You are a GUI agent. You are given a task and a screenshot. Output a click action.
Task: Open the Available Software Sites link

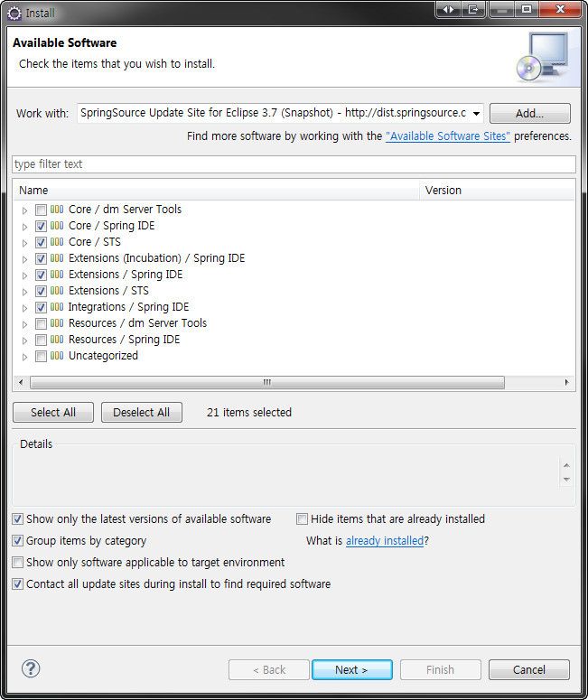(x=448, y=136)
